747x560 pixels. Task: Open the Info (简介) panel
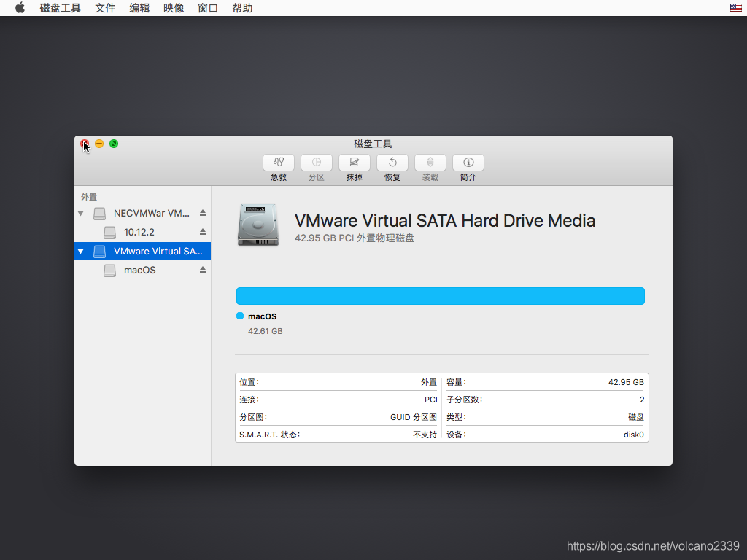coord(468,163)
